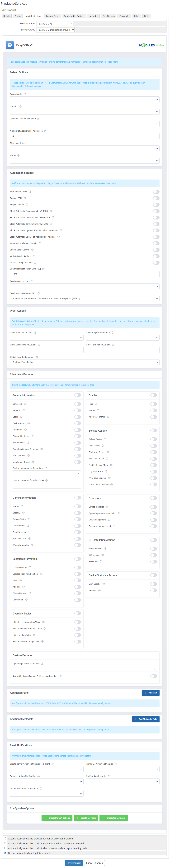Click help icon beside Number of Additional IP Addresses
Image resolution: width=170 pixels, height=868 pixels.
(x=45, y=131)
